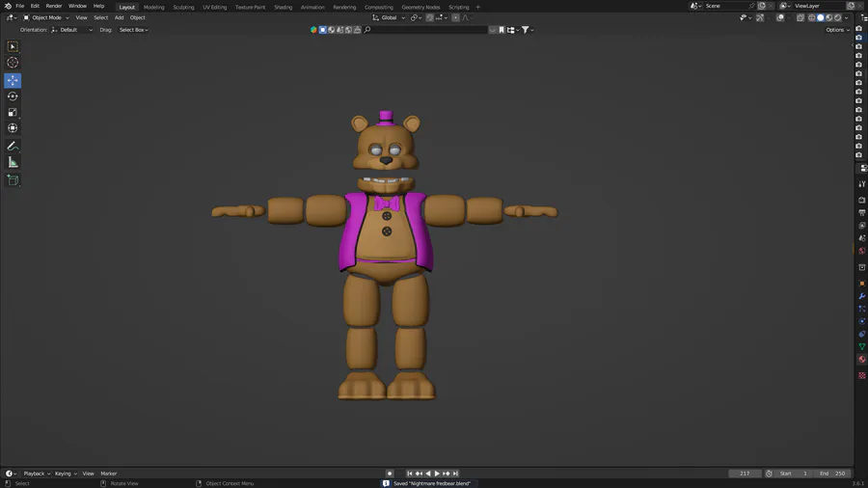
Task: Switch to wireframe viewport shading
Action: click(x=812, y=17)
